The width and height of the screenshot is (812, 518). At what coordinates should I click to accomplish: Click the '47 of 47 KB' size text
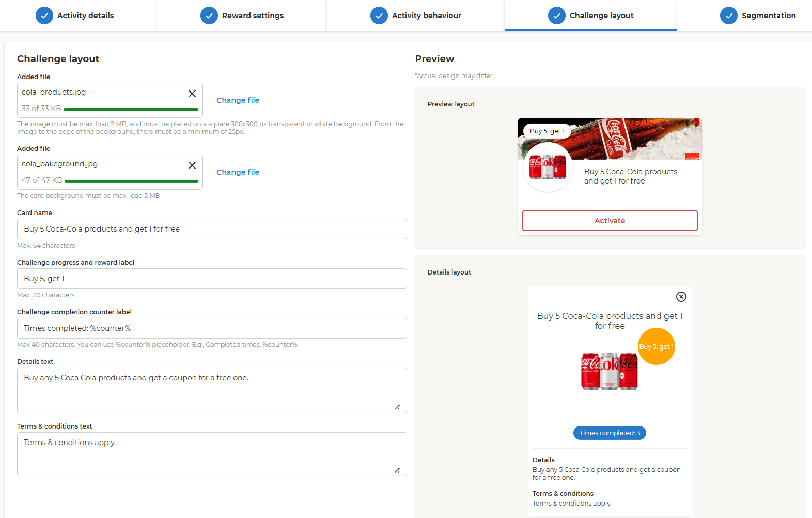point(42,180)
